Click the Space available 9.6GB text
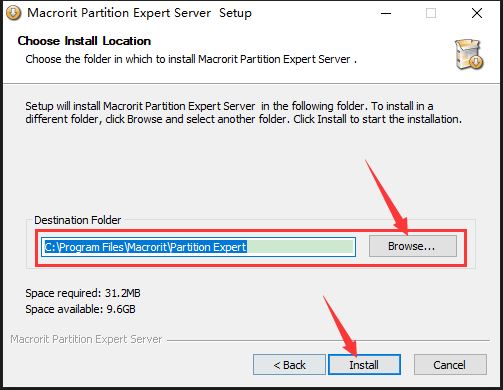 [80, 309]
